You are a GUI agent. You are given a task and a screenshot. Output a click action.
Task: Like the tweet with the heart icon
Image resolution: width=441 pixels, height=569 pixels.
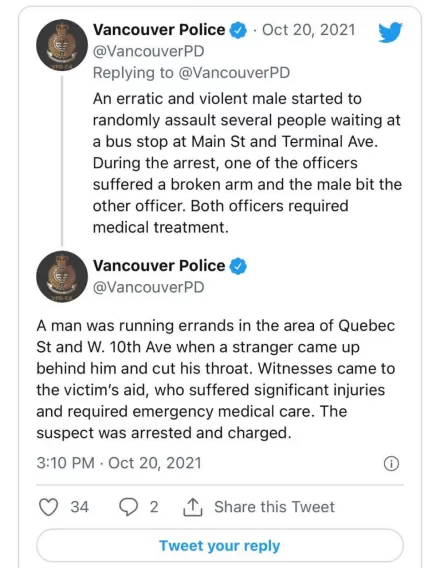(x=49, y=507)
